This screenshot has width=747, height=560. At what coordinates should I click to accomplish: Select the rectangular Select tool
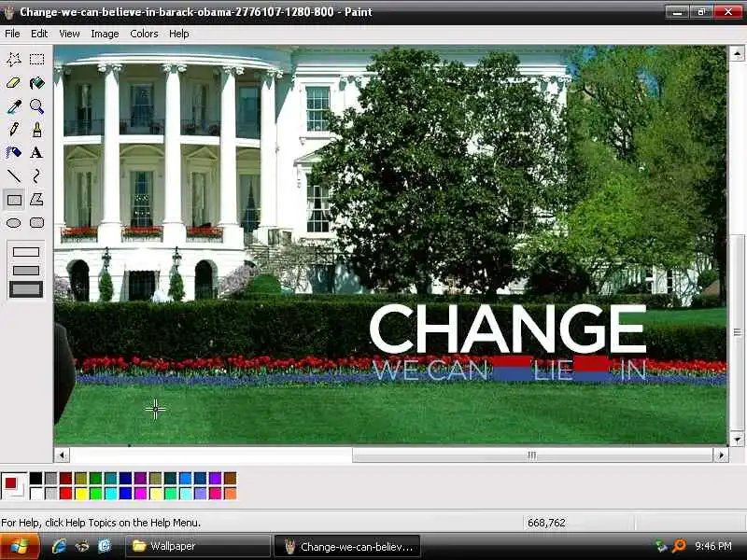pyautogui.click(x=36, y=59)
